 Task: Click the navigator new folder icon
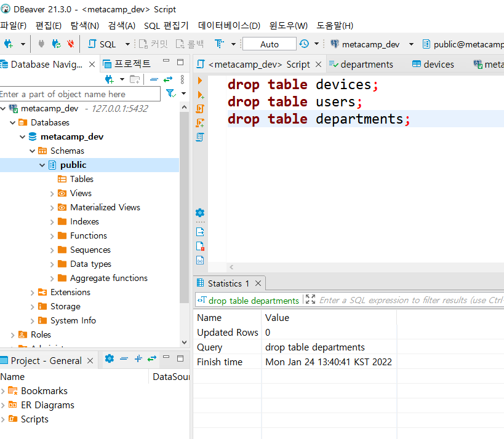[135, 79]
